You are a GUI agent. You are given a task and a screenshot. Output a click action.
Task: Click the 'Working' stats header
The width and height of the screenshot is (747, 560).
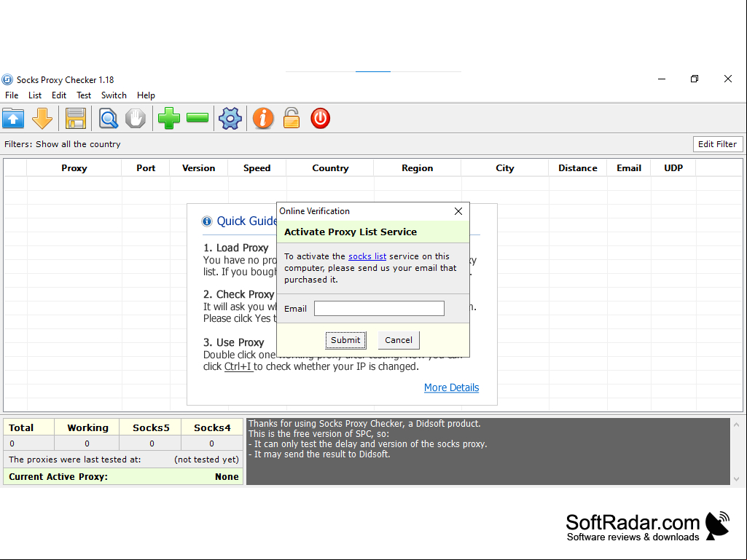pos(87,427)
